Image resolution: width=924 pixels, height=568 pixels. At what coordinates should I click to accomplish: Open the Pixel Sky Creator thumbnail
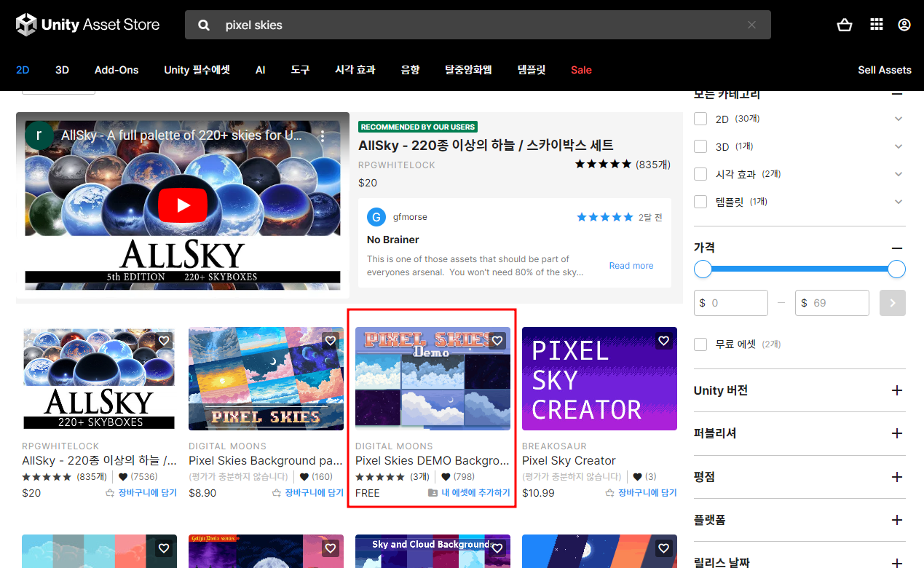[599, 379]
